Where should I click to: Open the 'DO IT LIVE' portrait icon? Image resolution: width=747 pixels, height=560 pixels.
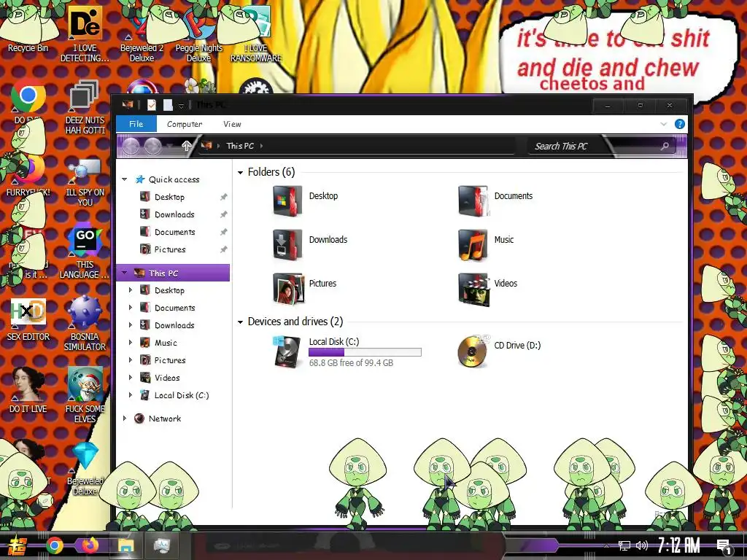click(28, 389)
